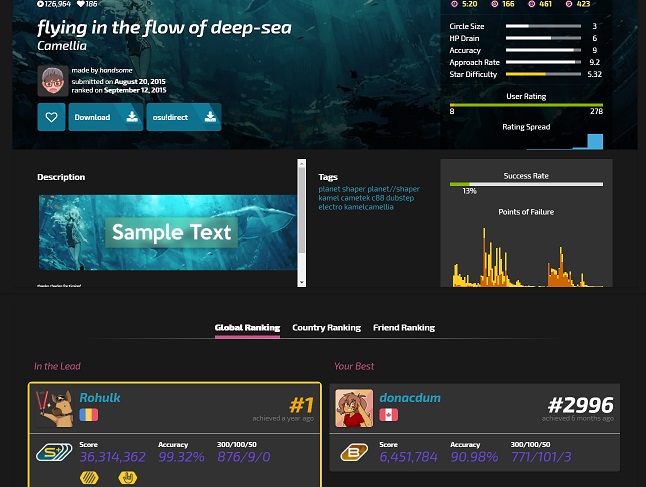Click the #2996 rank text
The height and width of the screenshot is (487, 646).
click(x=580, y=405)
